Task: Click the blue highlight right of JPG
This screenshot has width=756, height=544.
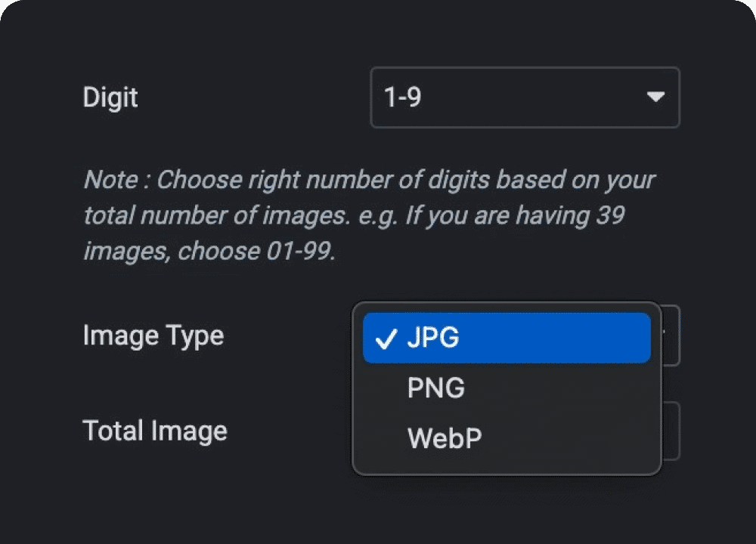Action: 559,338
